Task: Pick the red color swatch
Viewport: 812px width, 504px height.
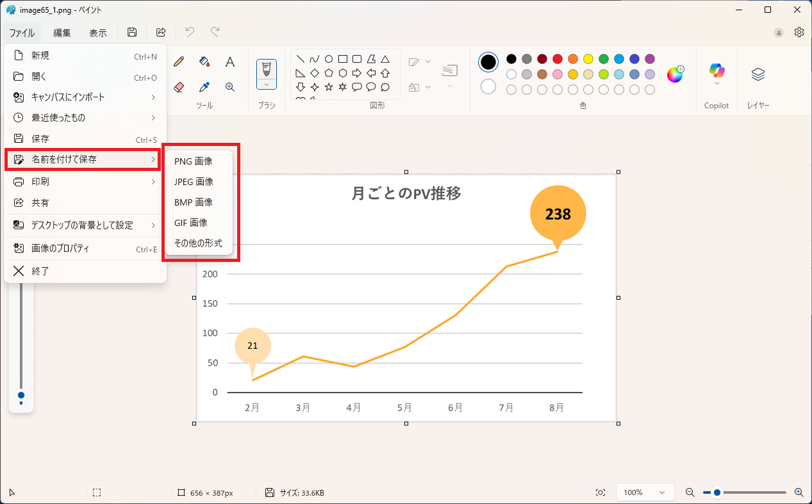Action: click(x=558, y=59)
